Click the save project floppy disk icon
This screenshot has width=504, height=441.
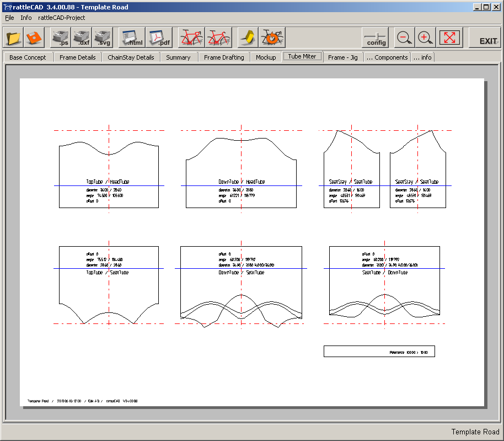pyautogui.click(x=34, y=38)
